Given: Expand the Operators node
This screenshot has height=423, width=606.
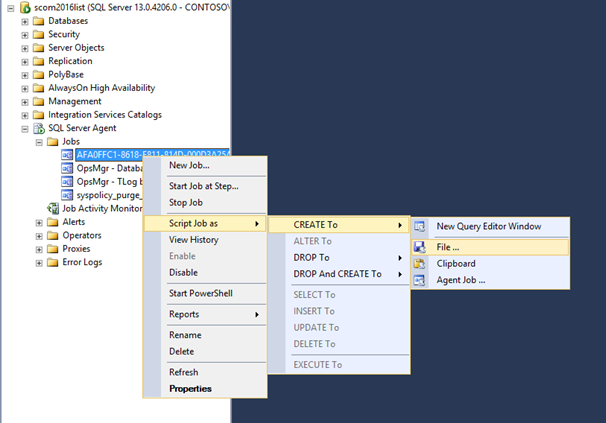Looking at the screenshot, I should [39, 236].
